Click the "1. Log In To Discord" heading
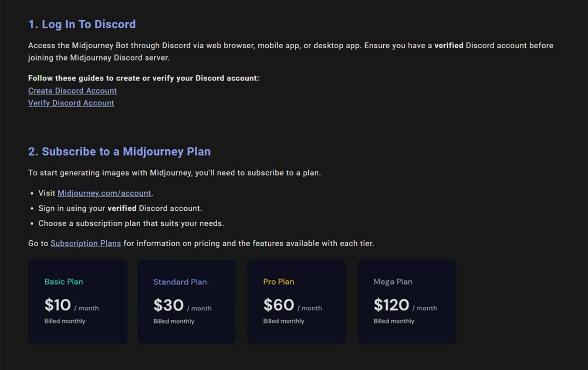588x370 pixels. [82, 24]
